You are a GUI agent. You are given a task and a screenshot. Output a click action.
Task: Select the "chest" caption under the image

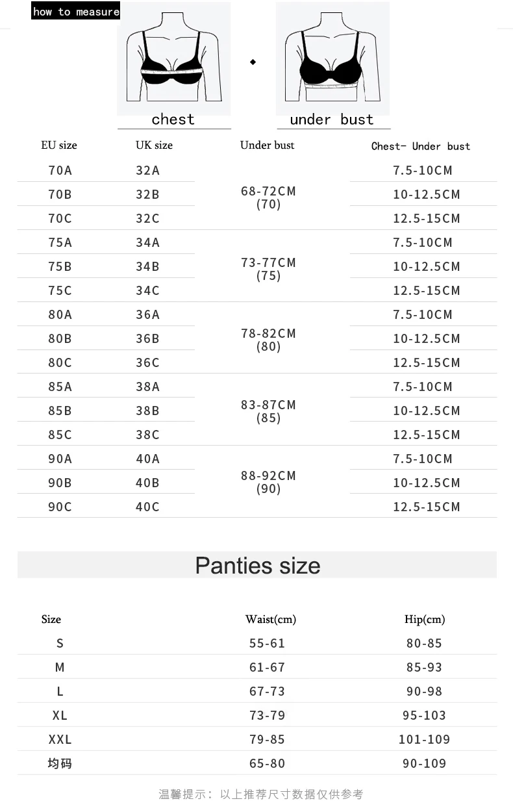click(x=173, y=120)
